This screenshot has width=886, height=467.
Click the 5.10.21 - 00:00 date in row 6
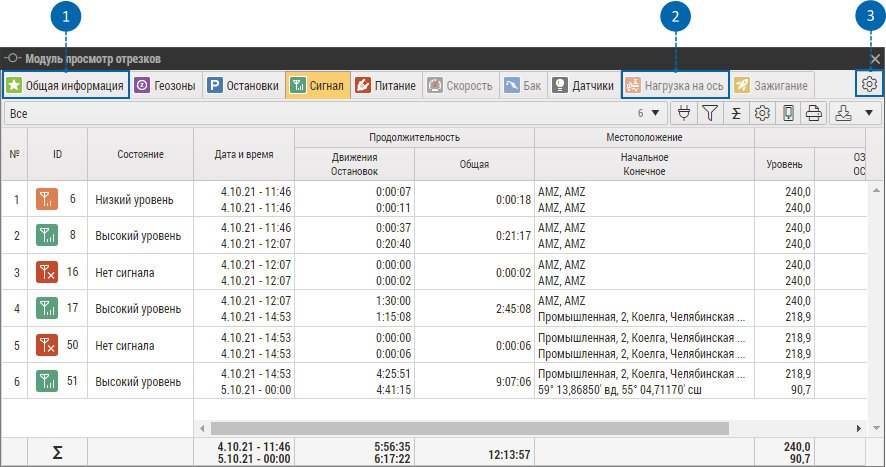pyautogui.click(x=255, y=390)
